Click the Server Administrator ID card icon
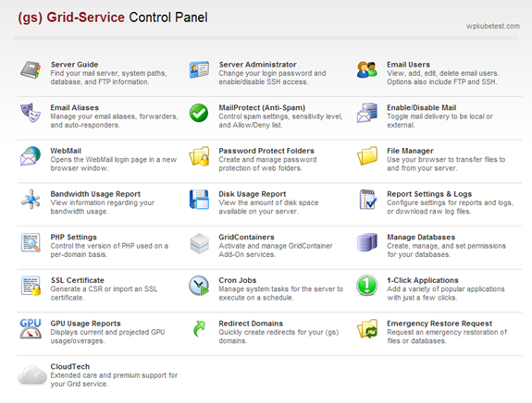 tap(199, 70)
